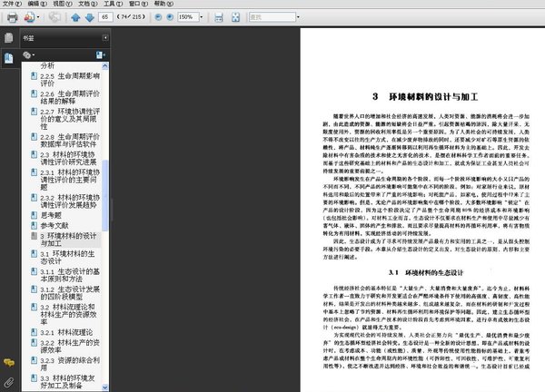Open the 文件 menu
Screen dimensions: 545x392
12,4
